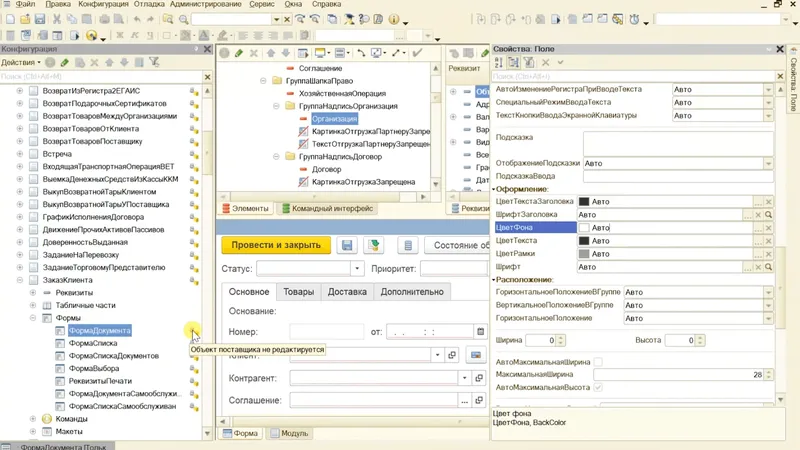Select the Договор element in the form tree

(326, 169)
